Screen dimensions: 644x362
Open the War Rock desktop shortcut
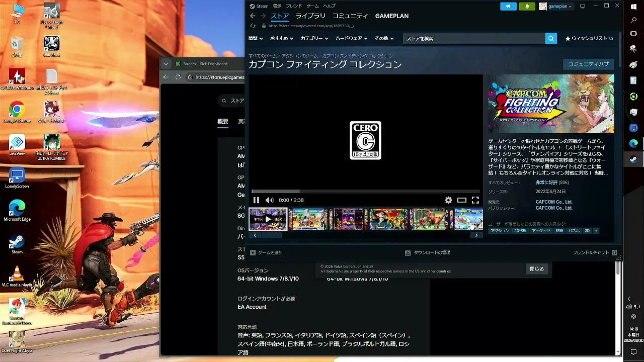coord(52,46)
